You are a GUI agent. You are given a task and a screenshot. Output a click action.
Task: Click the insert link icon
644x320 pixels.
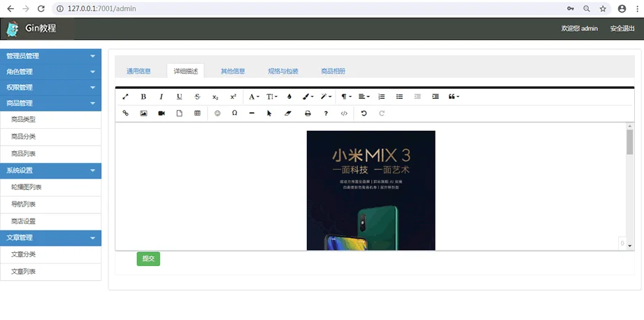pyautogui.click(x=126, y=113)
